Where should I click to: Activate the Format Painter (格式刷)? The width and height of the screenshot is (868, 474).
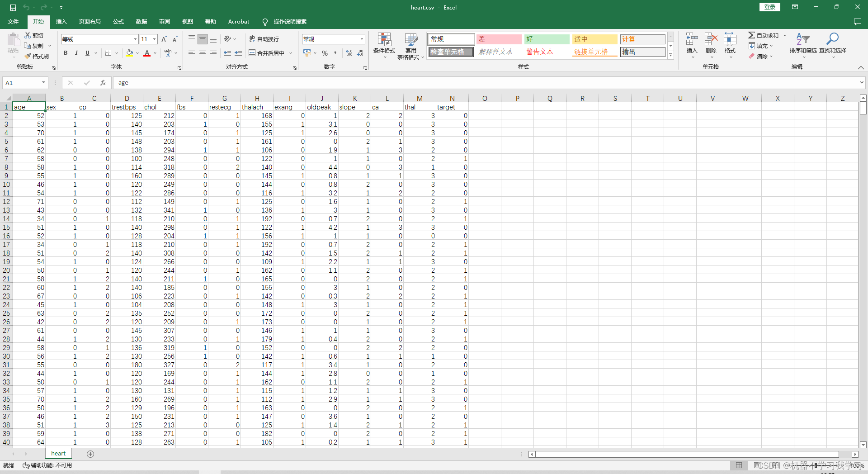tap(37, 56)
